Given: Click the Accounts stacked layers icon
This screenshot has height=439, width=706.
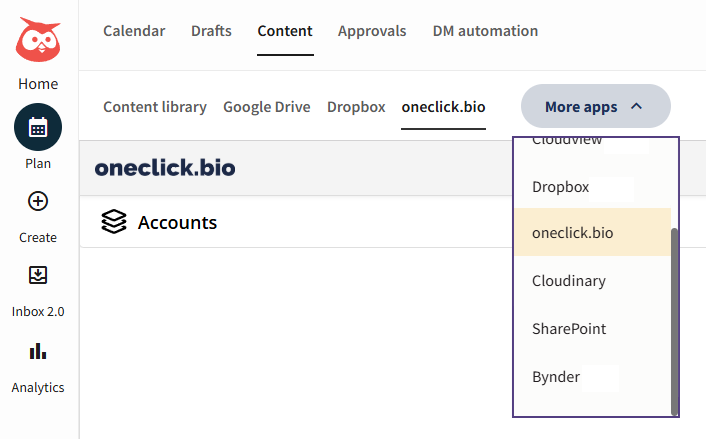Looking at the screenshot, I should pyautogui.click(x=113, y=222).
